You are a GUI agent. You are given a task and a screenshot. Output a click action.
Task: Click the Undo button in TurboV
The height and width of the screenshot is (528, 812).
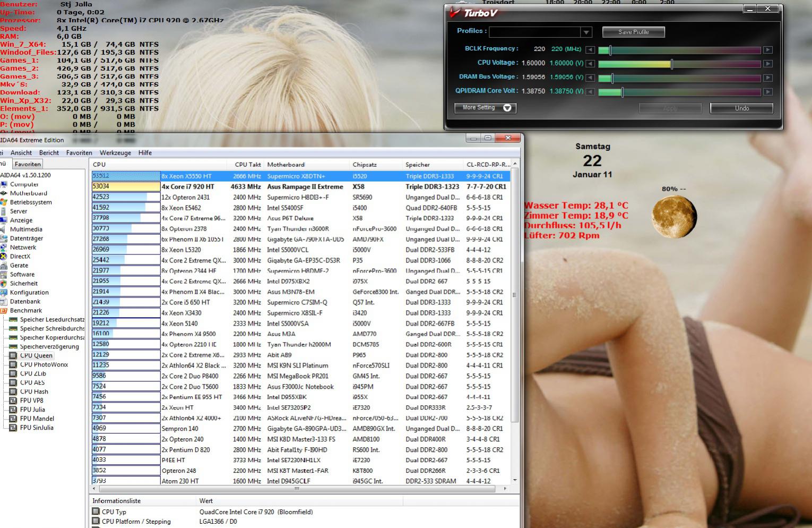(741, 108)
